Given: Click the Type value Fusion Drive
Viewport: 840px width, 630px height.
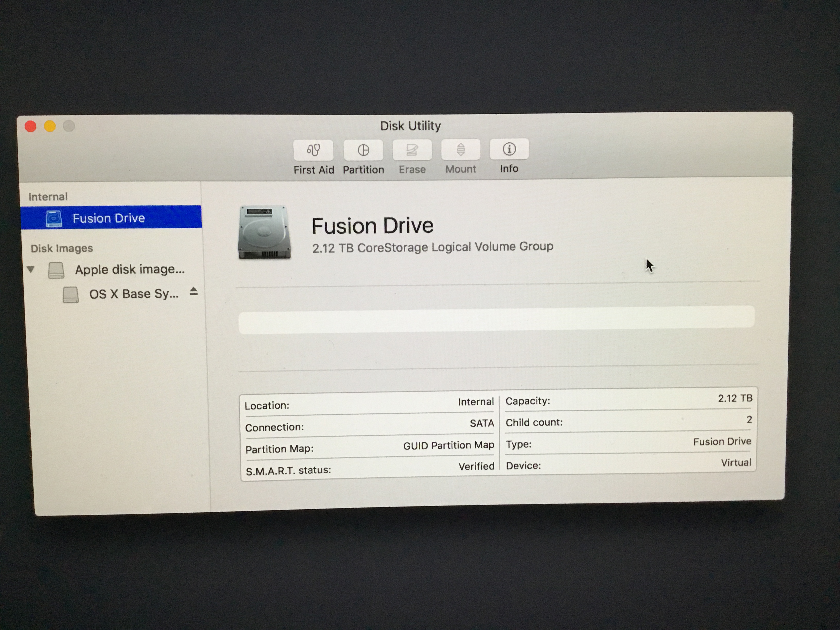Looking at the screenshot, I should click(x=722, y=442).
